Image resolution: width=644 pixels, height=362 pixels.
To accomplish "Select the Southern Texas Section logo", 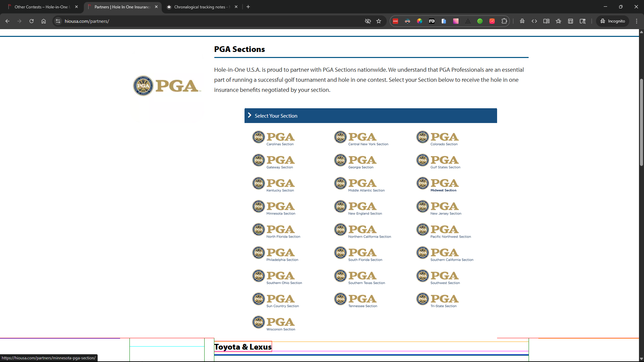I will [360, 277].
